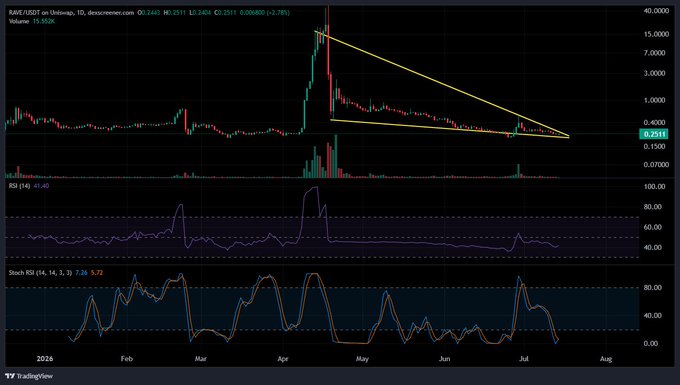Click the open value O0.2443 in header

(x=148, y=13)
